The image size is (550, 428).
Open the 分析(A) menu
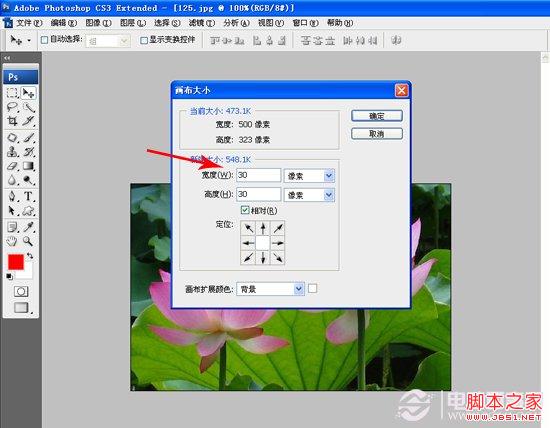click(x=236, y=23)
